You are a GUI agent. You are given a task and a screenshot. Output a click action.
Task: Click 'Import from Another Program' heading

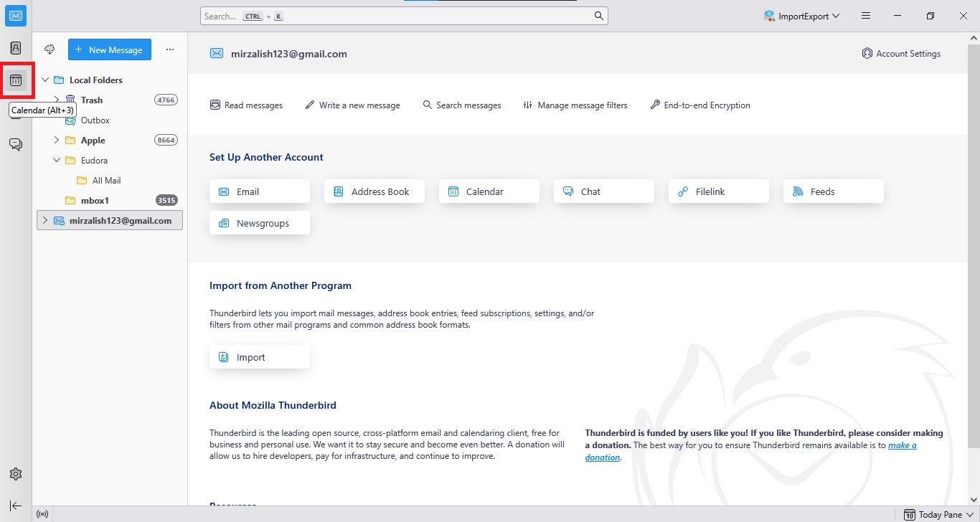pos(281,285)
